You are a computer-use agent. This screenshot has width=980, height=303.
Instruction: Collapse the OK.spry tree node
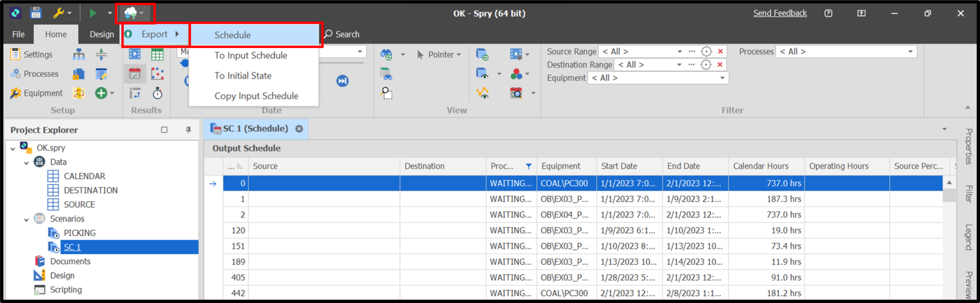[13, 148]
